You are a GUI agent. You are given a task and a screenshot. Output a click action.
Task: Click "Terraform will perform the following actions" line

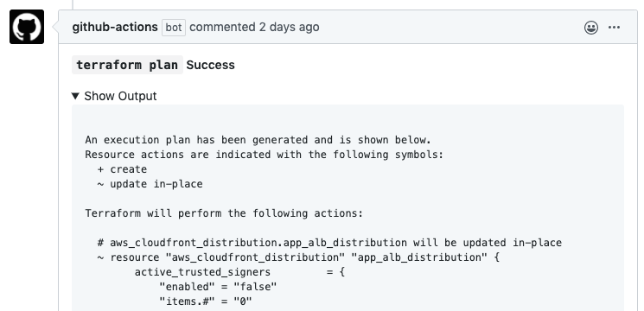tap(224, 213)
